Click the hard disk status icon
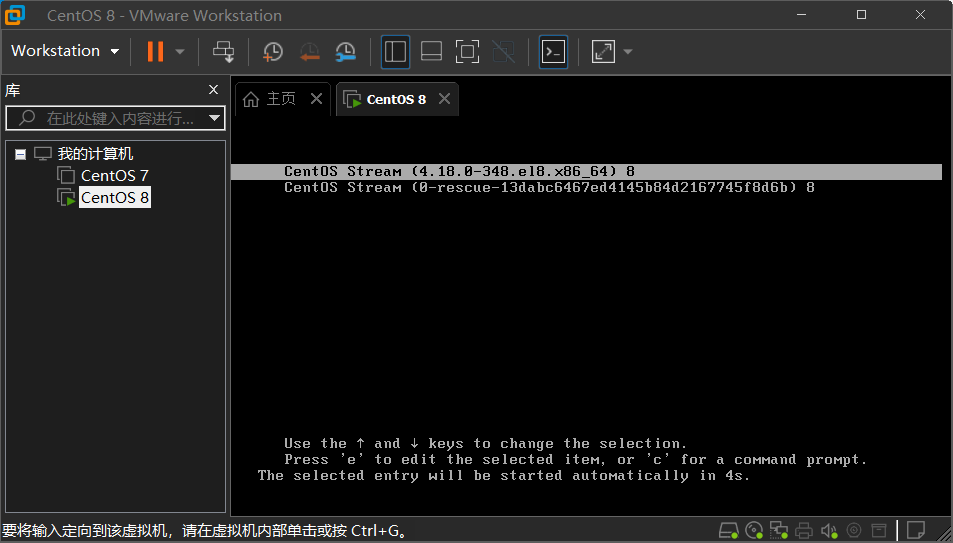Viewport: 953px width, 543px height. (x=729, y=530)
